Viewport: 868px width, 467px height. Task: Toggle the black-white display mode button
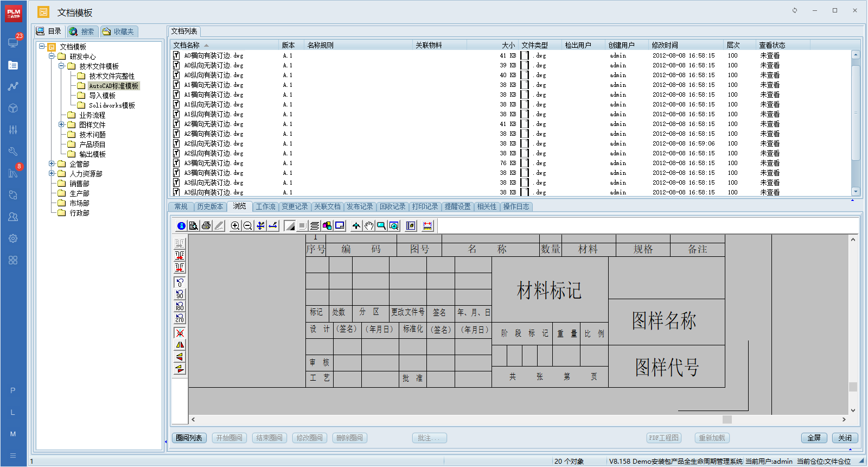tap(290, 226)
